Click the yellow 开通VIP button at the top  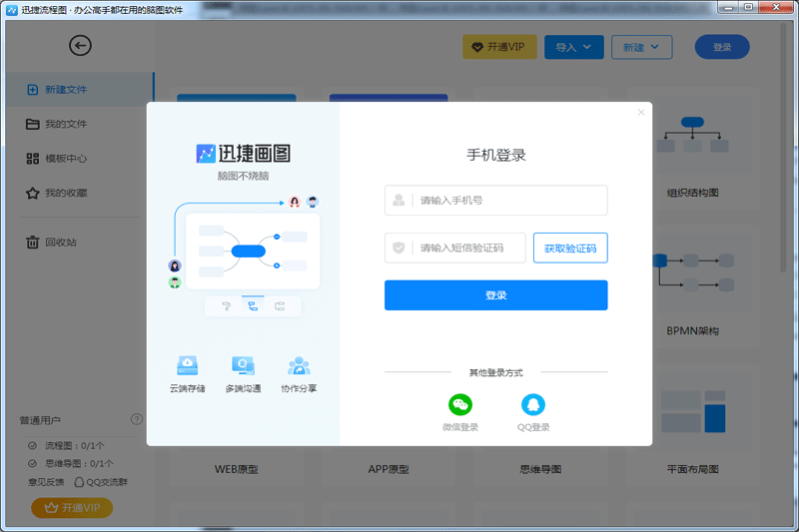tap(500, 47)
